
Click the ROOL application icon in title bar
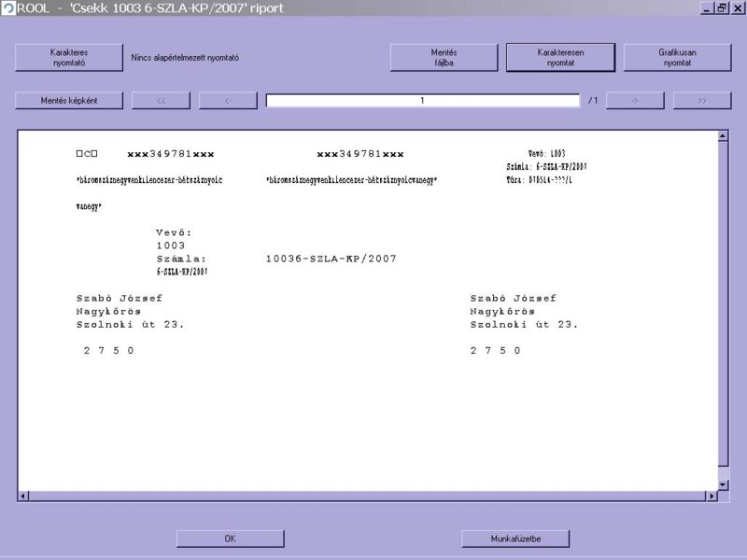8,8
